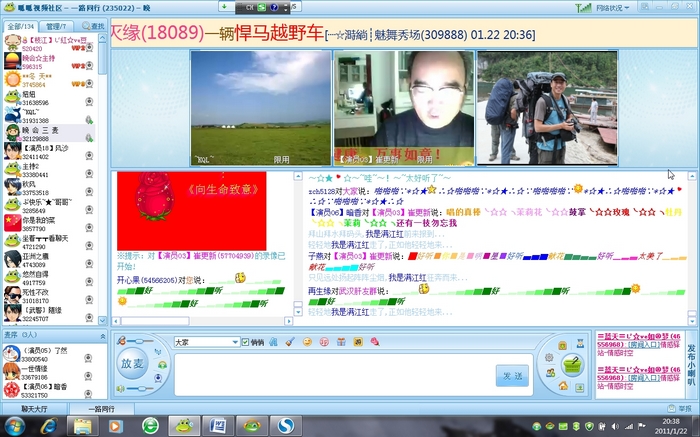
Task: Click the orange safe box icon above basket
Action: pos(562,345)
